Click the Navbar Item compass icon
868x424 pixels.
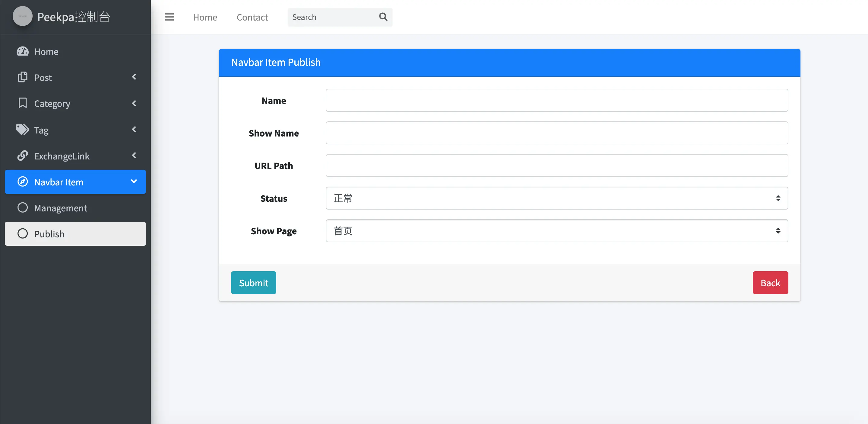(x=23, y=182)
